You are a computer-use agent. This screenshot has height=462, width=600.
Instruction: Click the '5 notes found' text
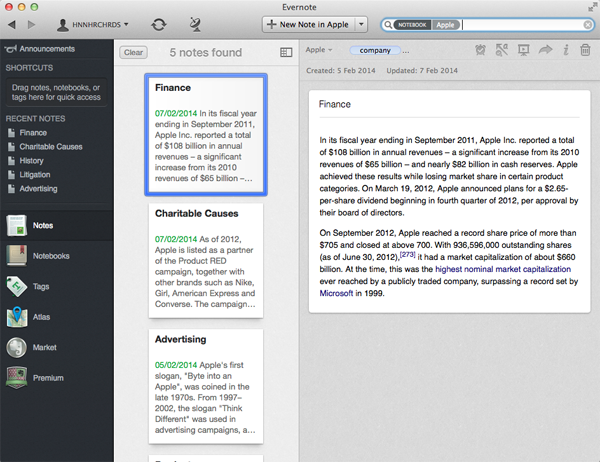[x=205, y=52]
